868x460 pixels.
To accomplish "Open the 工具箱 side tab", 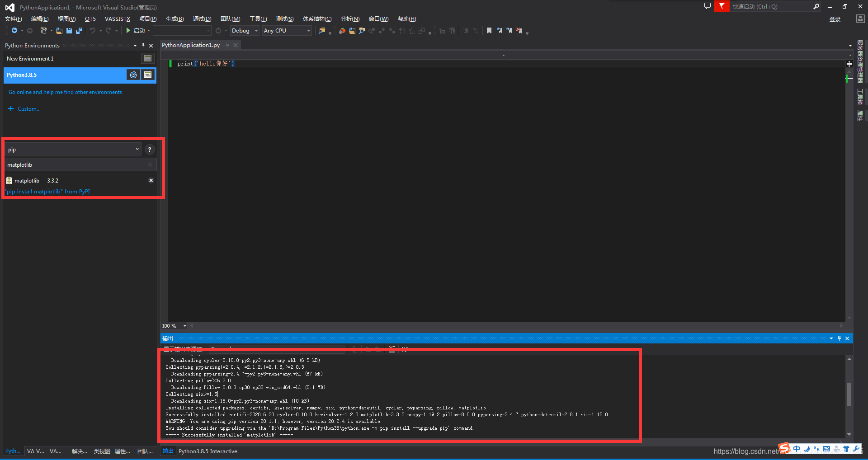I will [x=860, y=97].
